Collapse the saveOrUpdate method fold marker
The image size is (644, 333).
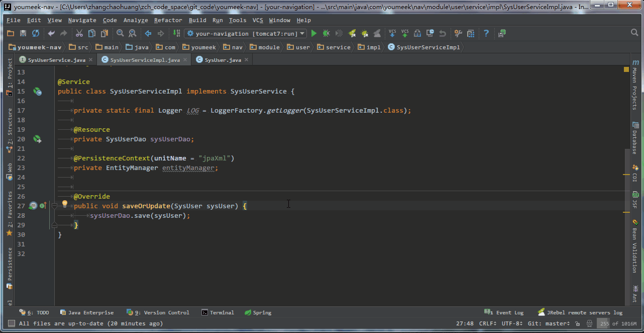point(54,206)
